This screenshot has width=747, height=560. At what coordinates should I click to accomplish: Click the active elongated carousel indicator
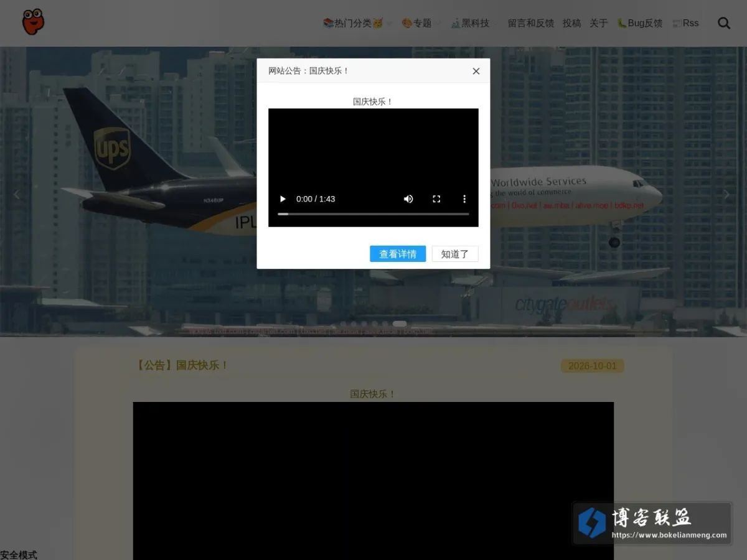pyautogui.click(x=400, y=324)
